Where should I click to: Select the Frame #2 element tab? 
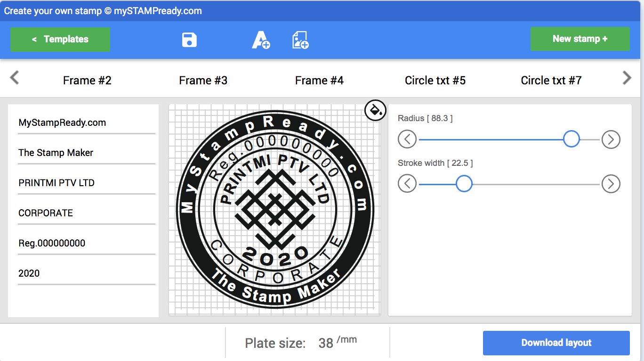click(x=87, y=81)
